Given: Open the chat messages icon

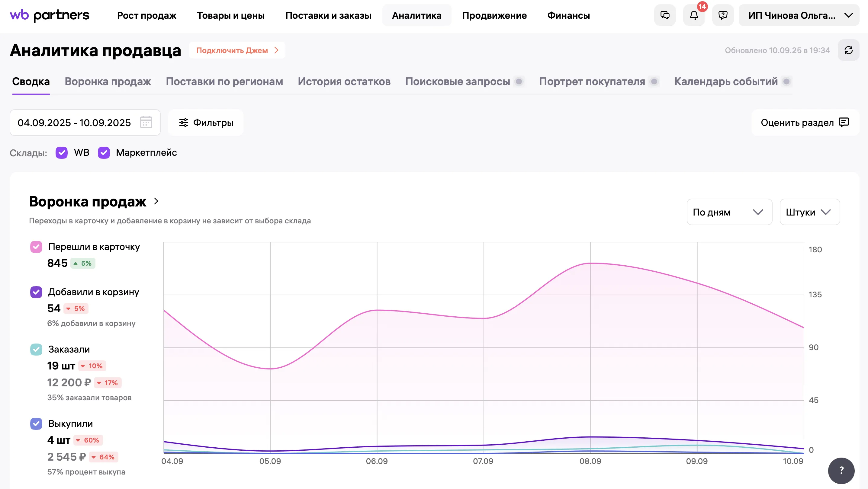Looking at the screenshot, I should tap(664, 15).
